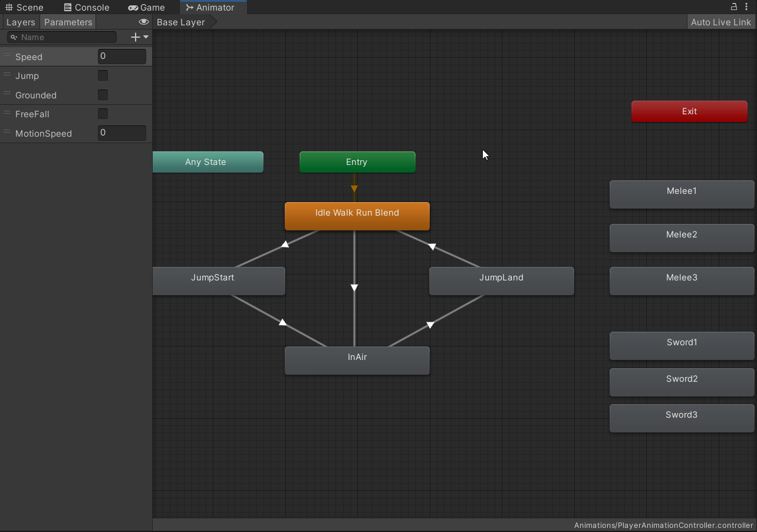Enable the FreeFall parameter checkbox
This screenshot has height=532, width=757.
point(103,114)
